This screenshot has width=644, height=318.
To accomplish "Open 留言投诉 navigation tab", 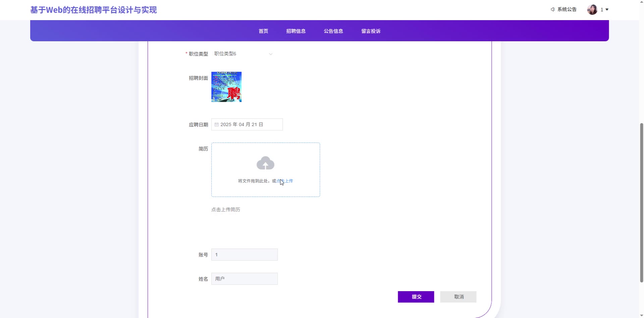I will (x=371, y=31).
